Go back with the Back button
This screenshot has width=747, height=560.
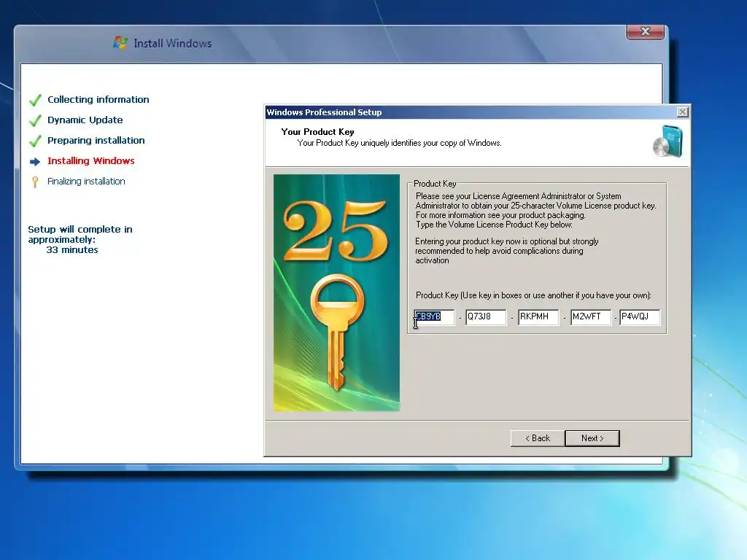click(x=538, y=438)
